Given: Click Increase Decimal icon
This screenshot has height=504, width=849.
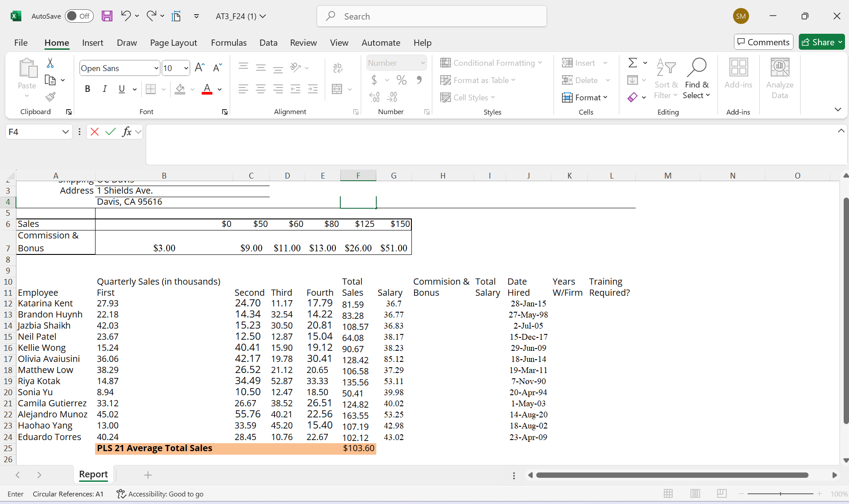Looking at the screenshot, I should pos(375,97).
